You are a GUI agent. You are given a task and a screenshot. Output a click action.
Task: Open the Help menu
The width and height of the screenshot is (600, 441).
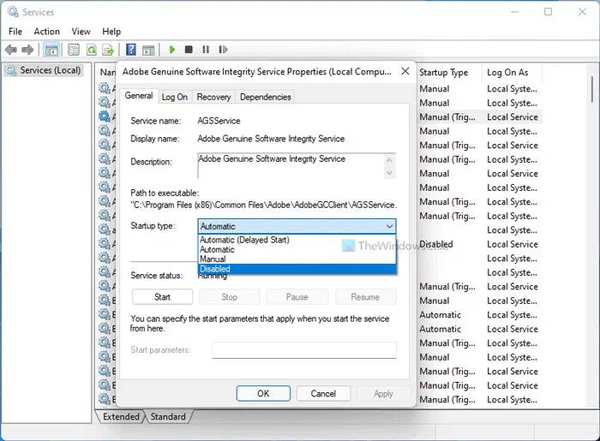pos(111,31)
